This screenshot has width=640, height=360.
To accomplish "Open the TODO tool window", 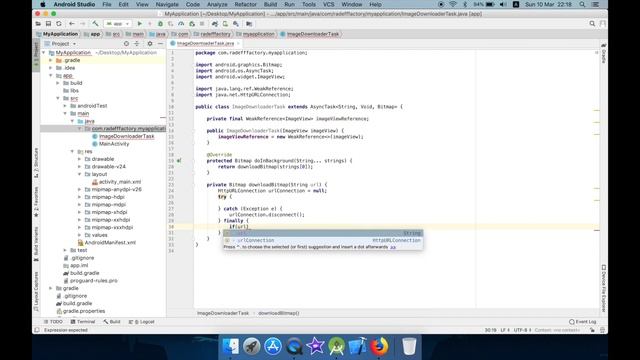I will (53, 322).
